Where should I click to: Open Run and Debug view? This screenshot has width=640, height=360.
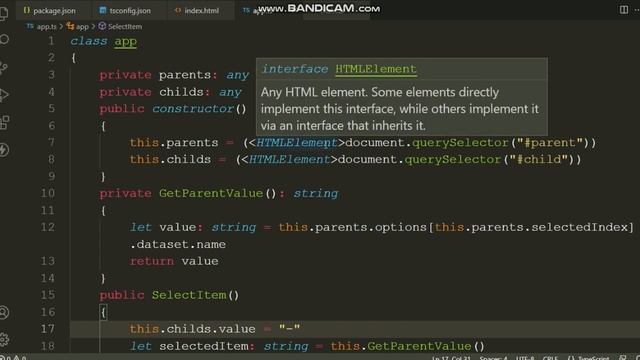point(4,95)
